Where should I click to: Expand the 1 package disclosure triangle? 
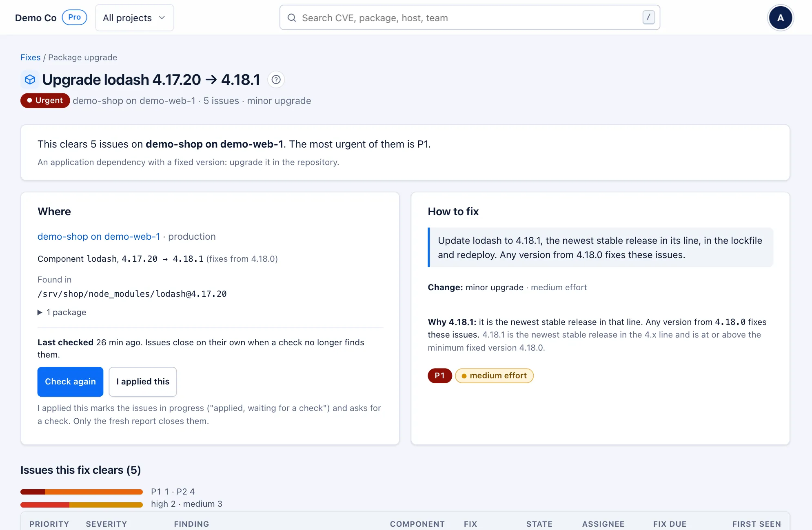click(x=40, y=312)
